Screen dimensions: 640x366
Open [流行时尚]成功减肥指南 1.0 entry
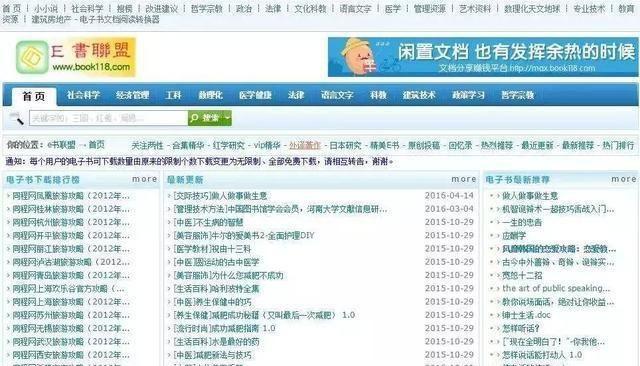[x=224, y=328]
